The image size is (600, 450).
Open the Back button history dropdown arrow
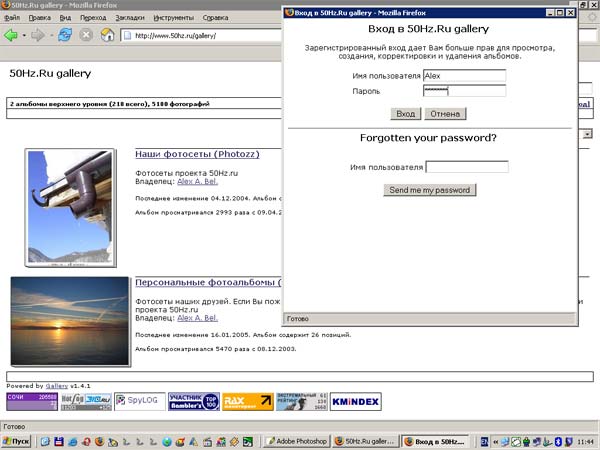pyautogui.click(x=24, y=36)
